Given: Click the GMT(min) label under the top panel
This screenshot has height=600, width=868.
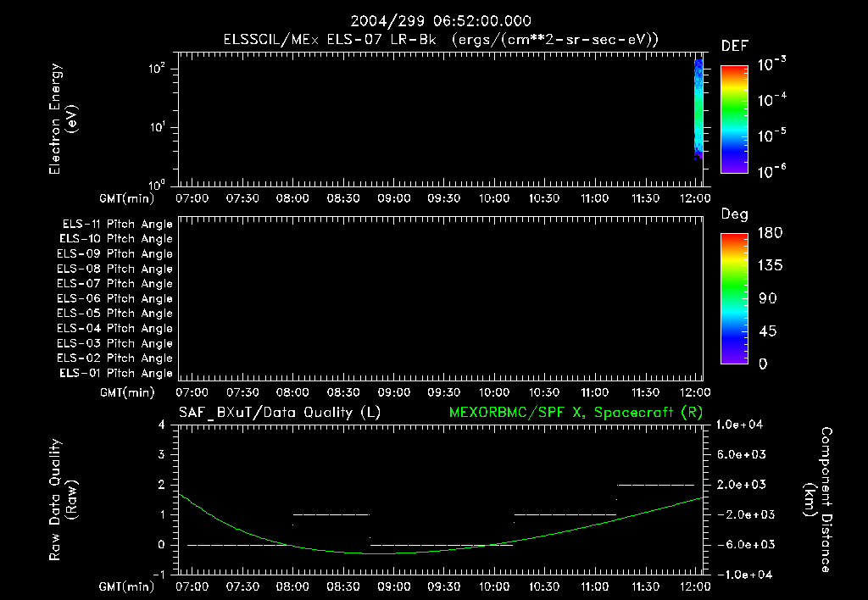Looking at the screenshot, I should [127, 198].
